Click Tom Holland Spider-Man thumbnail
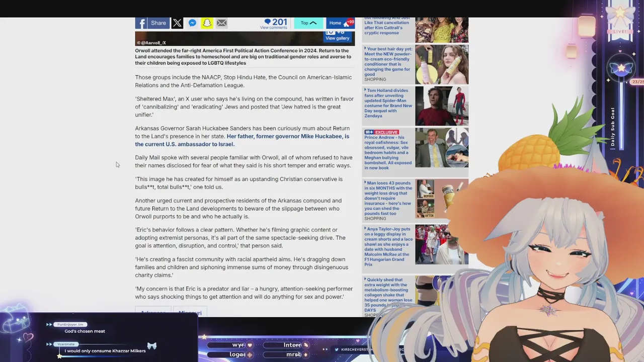This screenshot has width=644, height=362. (x=442, y=106)
